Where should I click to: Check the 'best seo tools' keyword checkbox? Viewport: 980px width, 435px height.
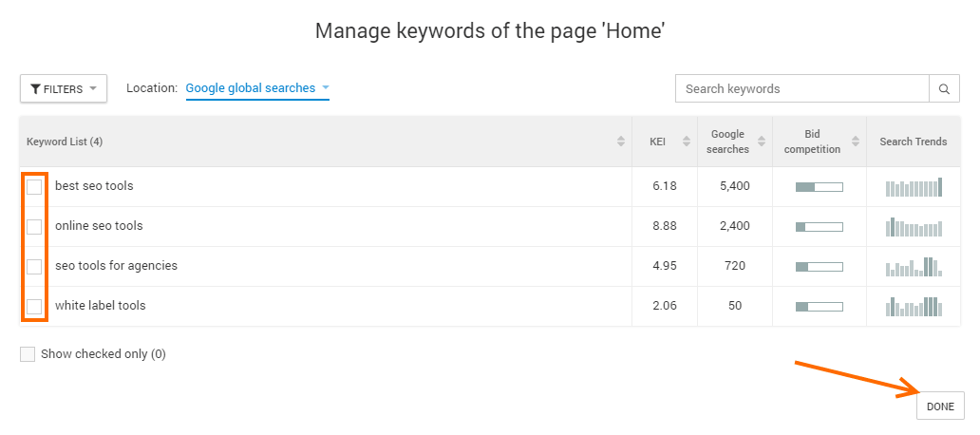coord(34,187)
